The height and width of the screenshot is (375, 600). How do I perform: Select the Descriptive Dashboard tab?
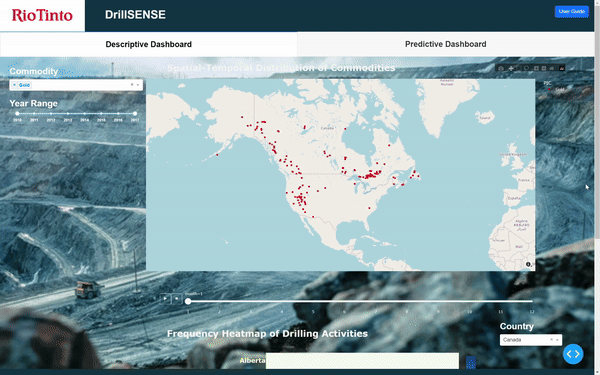tap(148, 44)
